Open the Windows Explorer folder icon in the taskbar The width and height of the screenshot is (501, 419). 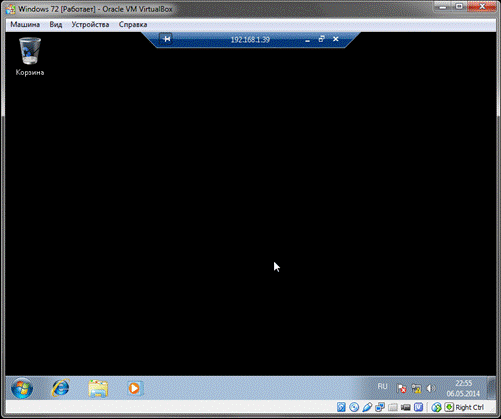click(98, 388)
